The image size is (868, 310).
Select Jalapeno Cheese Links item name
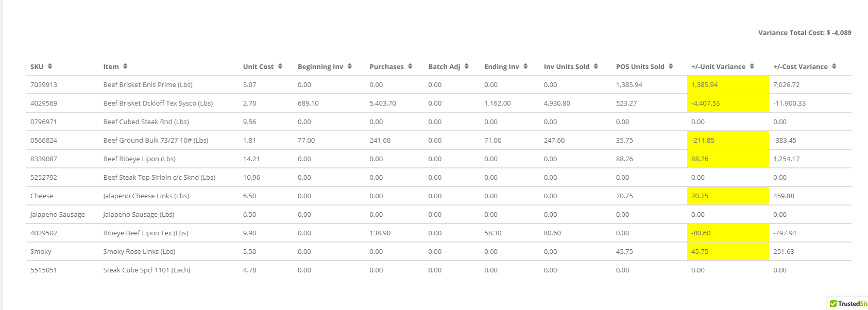pyautogui.click(x=146, y=196)
